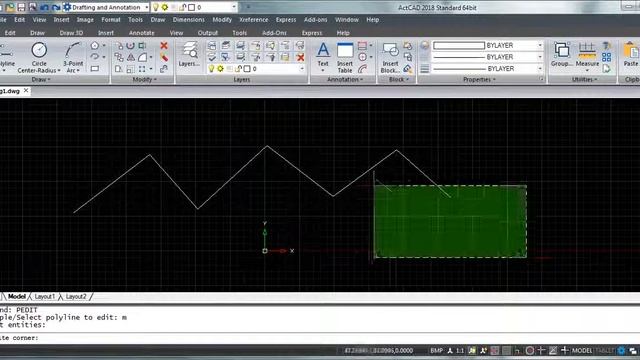Open the Express menu in the menu bar
This screenshot has height=360, width=640.
pyautogui.click(x=286, y=20)
